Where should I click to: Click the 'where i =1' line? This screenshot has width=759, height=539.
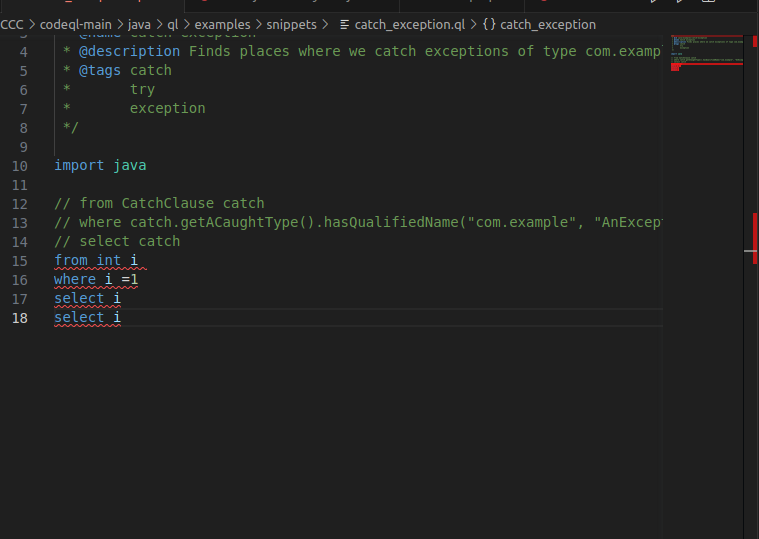coord(96,279)
